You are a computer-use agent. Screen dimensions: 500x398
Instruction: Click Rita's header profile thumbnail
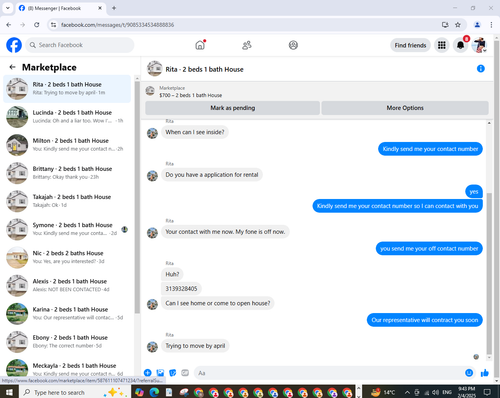(155, 69)
